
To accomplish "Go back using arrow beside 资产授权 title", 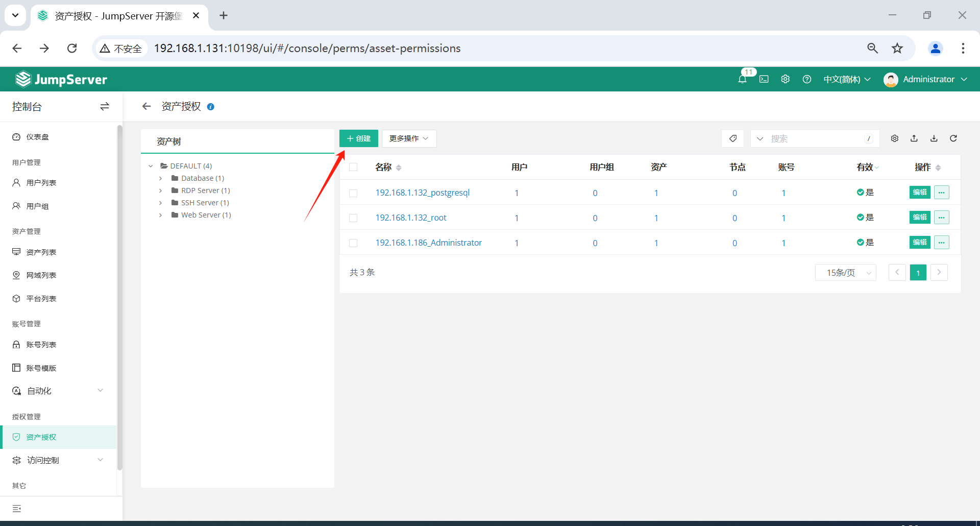I will (x=146, y=106).
